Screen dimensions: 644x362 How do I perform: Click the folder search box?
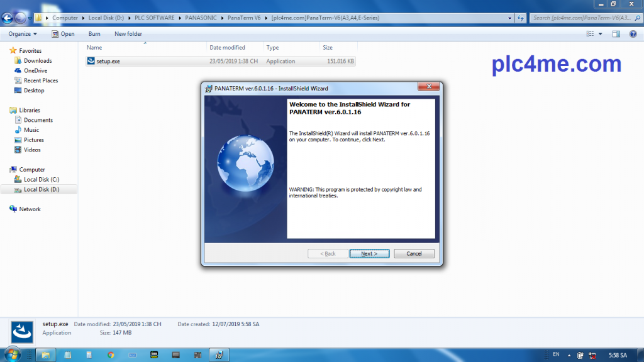tap(582, 18)
